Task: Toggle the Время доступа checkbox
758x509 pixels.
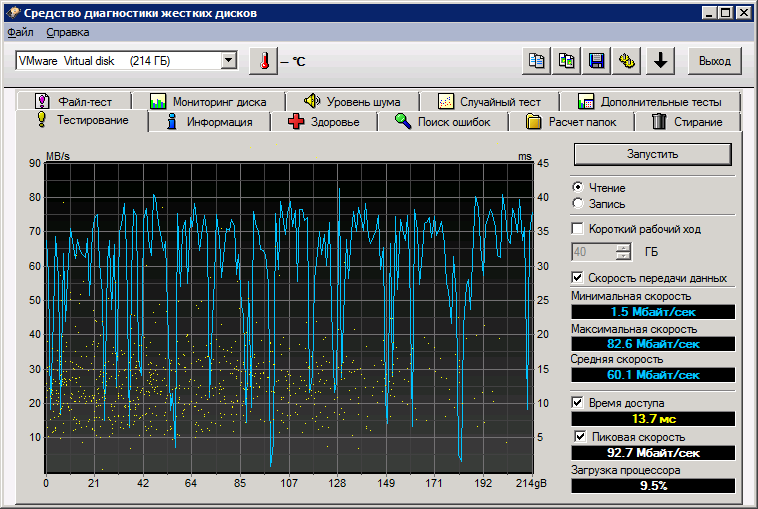Action: pyautogui.click(x=578, y=402)
